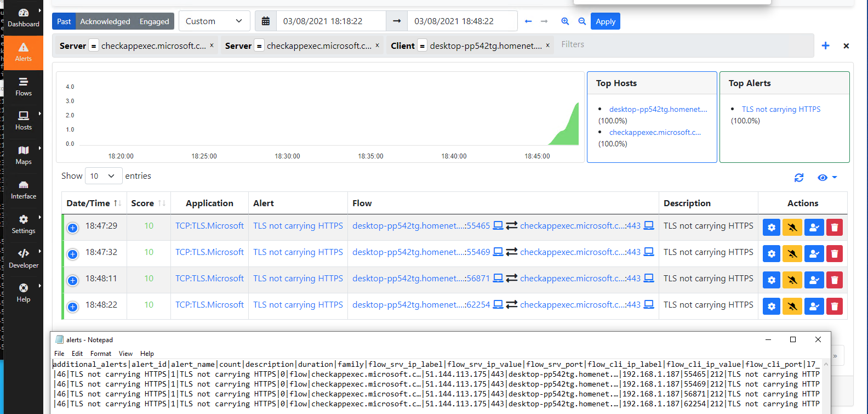Open the Hosts sidebar section

click(23, 121)
